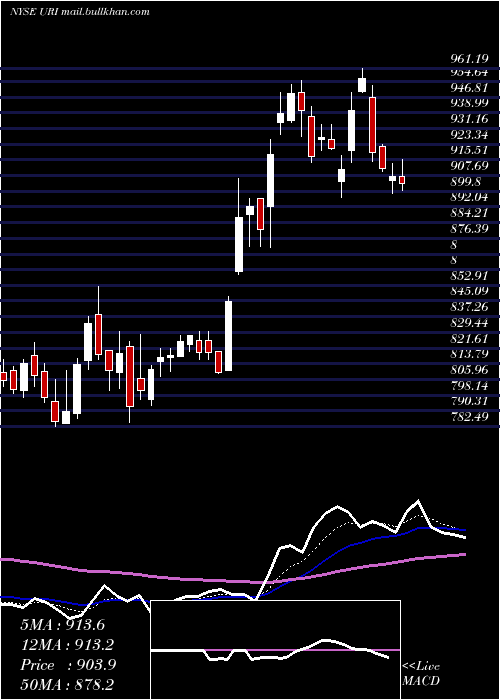The width and height of the screenshot is (500, 700).
Task: Select the 829.44 price axis label
Action: [469, 322]
